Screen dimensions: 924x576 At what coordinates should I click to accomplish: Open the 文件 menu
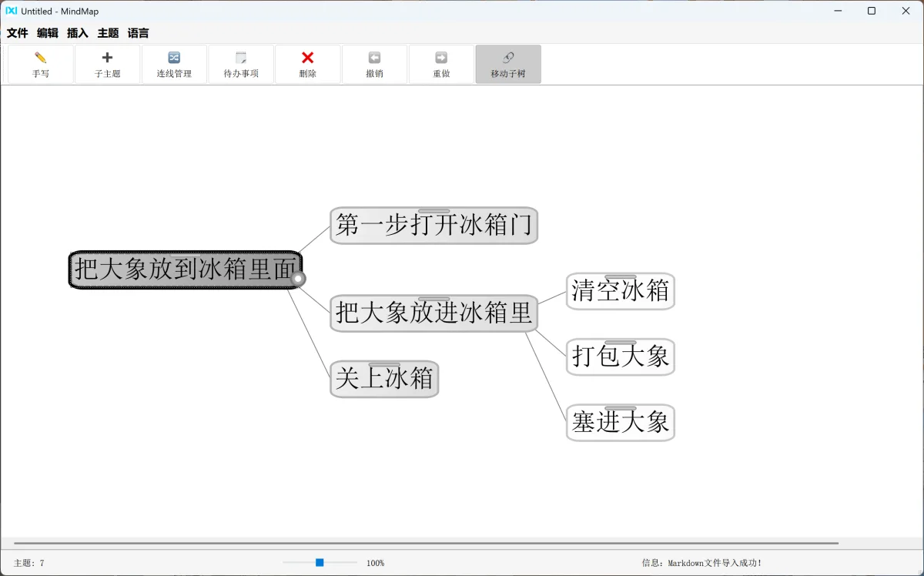pos(18,33)
